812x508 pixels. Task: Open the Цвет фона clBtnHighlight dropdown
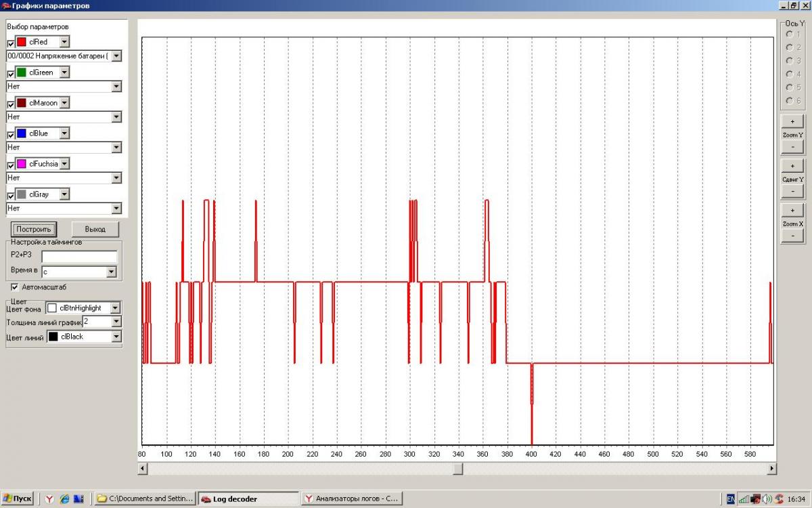115,308
